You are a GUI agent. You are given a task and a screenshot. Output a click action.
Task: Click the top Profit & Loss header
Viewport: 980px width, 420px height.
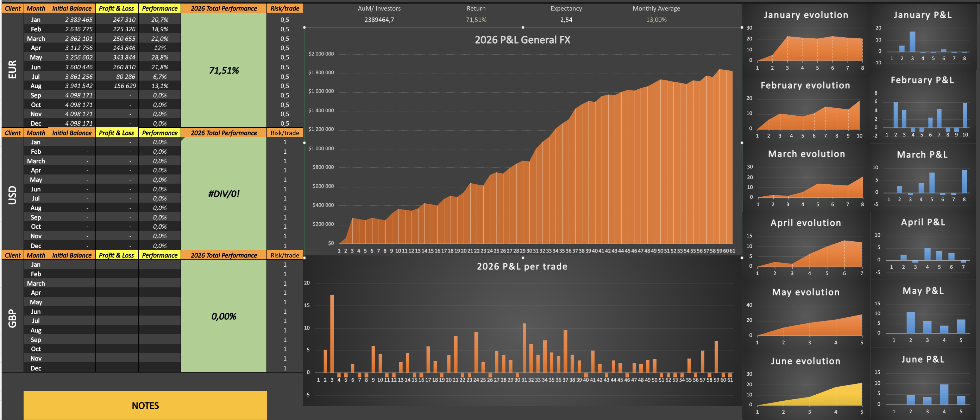point(117,8)
